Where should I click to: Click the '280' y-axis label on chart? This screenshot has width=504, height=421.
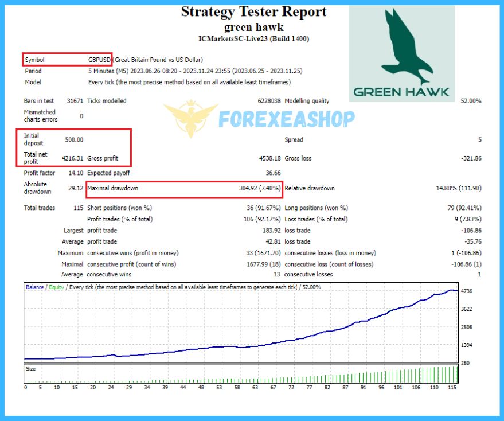(x=465, y=363)
